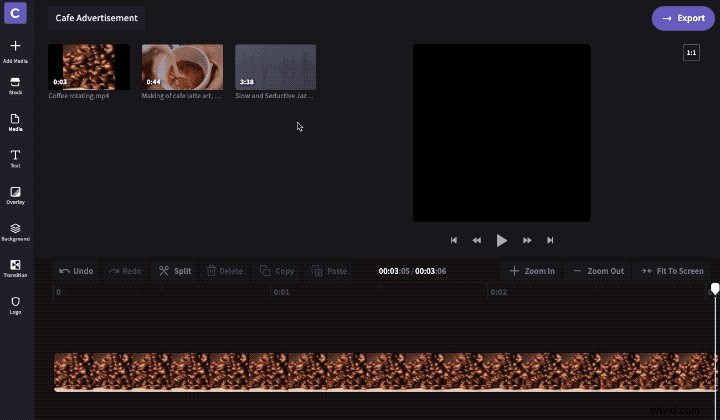Viewport: 720px width, 420px height.
Task: Open the Text tool panel
Action: coord(15,159)
